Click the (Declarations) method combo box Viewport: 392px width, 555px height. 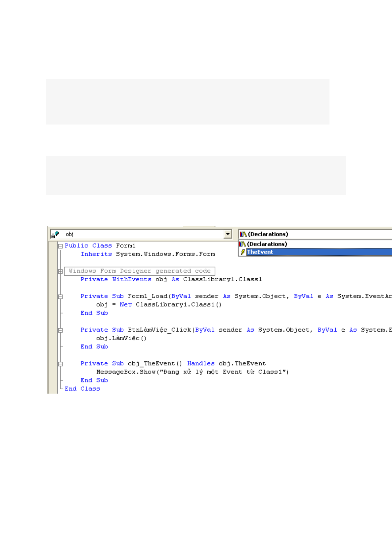[x=315, y=234]
